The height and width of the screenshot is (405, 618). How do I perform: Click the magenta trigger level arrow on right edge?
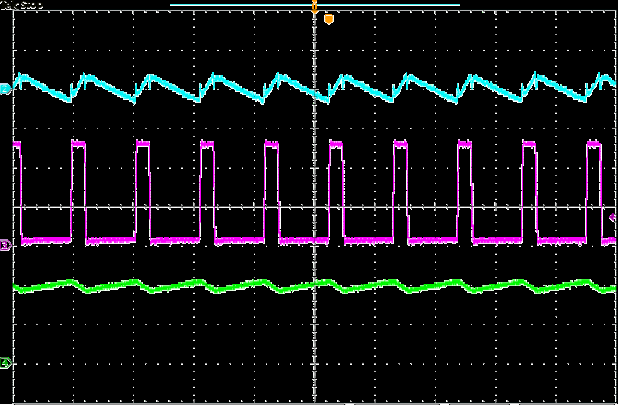pyautogui.click(x=612, y=217)
